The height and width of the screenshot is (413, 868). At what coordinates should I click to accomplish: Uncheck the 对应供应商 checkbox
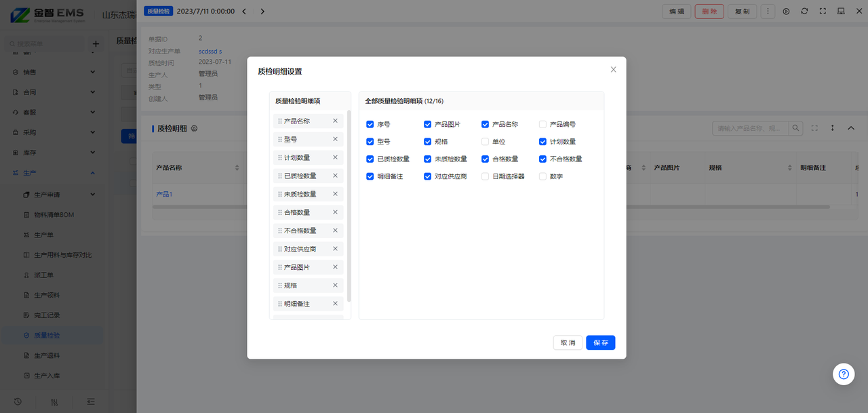(428, 176)
